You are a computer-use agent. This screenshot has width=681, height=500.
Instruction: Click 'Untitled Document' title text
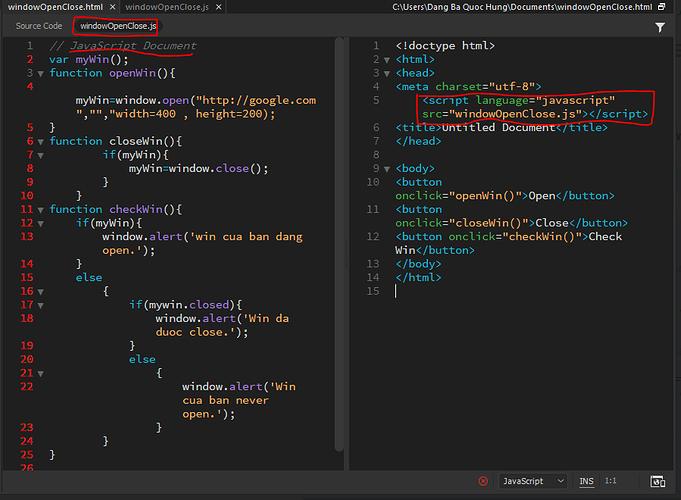coord(498,127)
